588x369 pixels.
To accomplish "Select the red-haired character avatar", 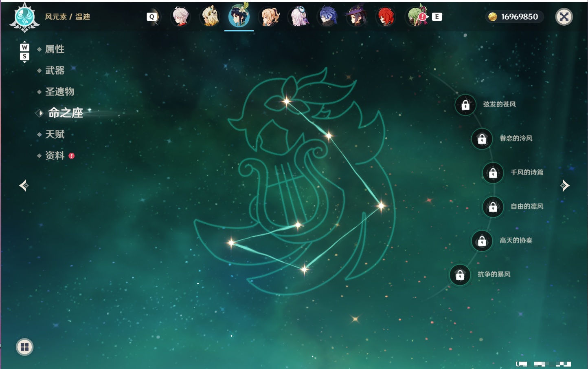I will [385, 17].
